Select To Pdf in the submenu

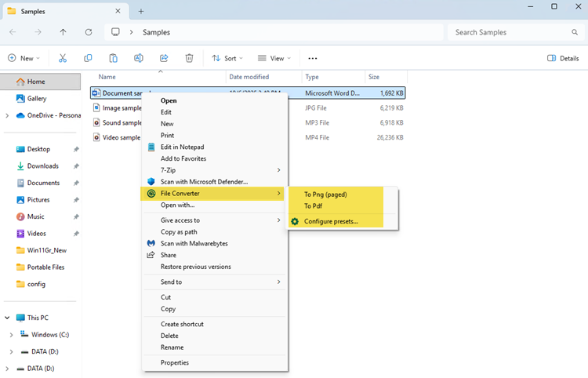[313, 206]
